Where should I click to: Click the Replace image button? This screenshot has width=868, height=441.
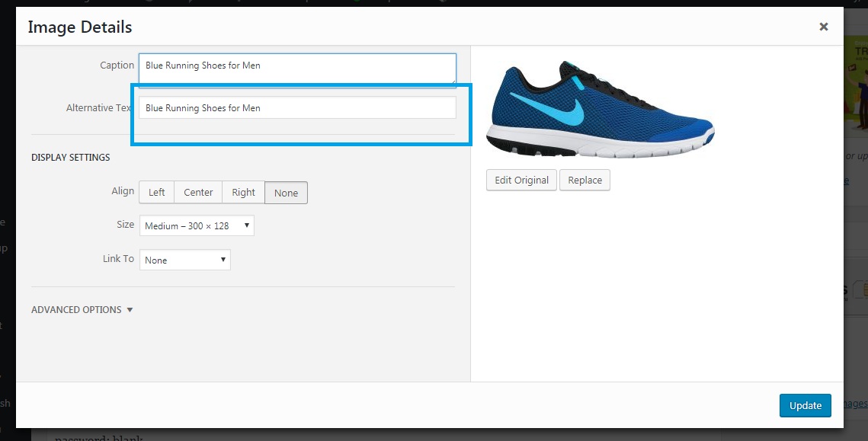(585, 180)
